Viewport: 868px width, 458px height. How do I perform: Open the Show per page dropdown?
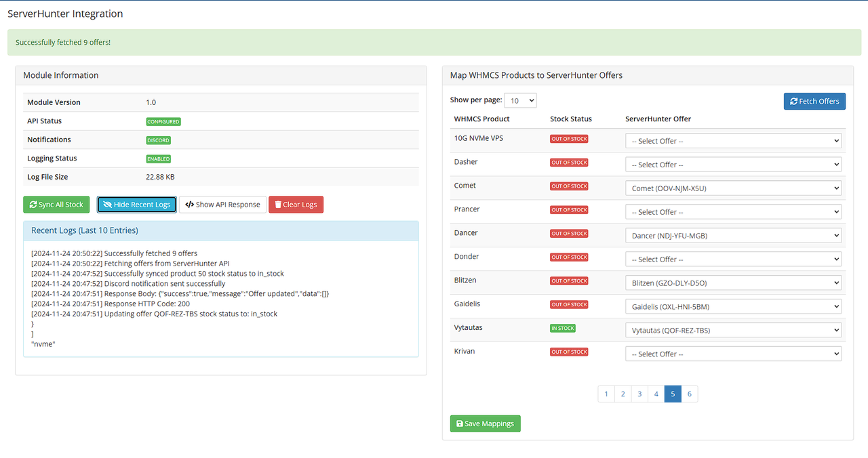coord(520,100)
